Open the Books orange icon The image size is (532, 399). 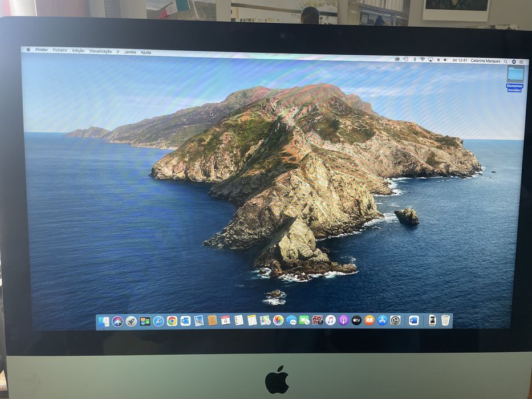click(x=369, y=320)
